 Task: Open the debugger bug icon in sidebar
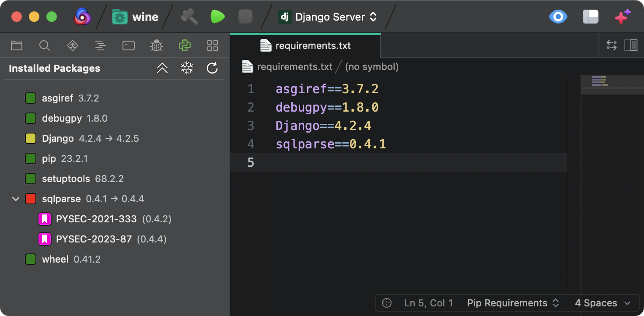[156, 45]
